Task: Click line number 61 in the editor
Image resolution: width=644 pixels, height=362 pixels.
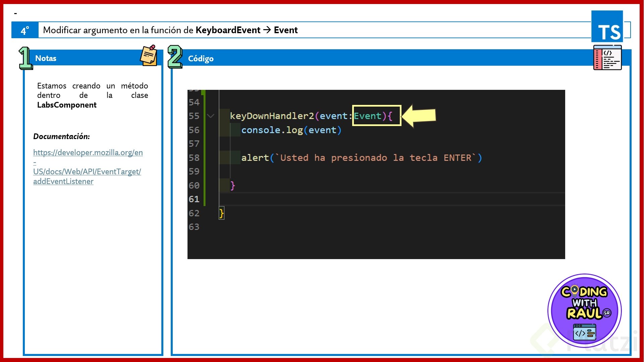Action: coord(194,199)
